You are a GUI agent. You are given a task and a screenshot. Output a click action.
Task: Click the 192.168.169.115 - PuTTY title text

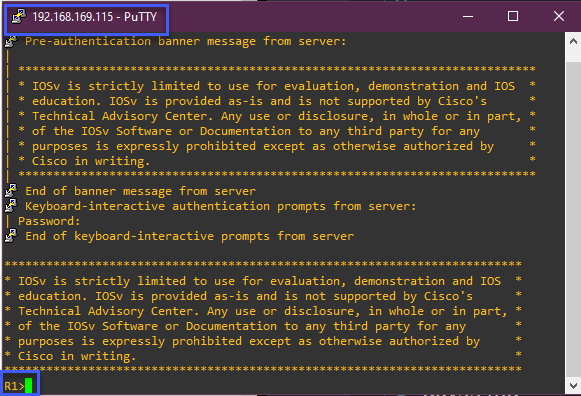click(x=94, y=17)
